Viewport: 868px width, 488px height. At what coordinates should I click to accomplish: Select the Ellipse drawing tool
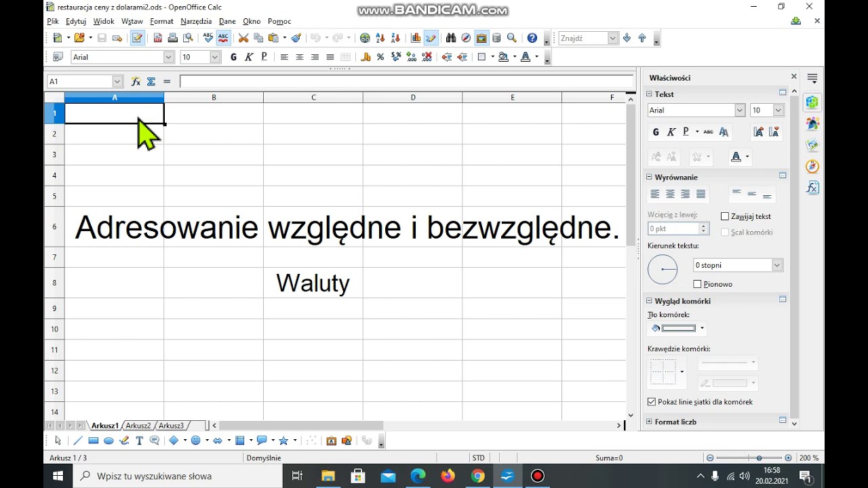108,441
